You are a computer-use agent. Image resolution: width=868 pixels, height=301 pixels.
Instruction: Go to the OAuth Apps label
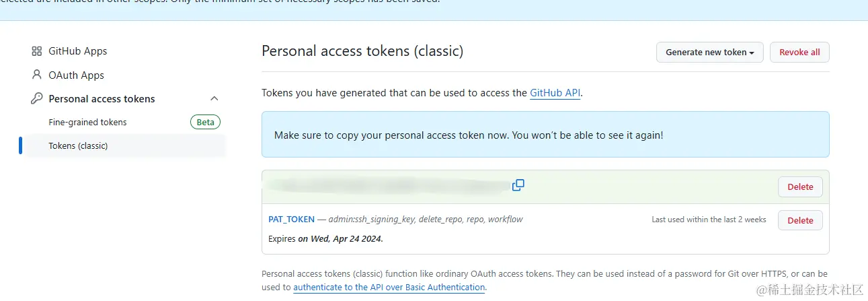click(77, 75)
